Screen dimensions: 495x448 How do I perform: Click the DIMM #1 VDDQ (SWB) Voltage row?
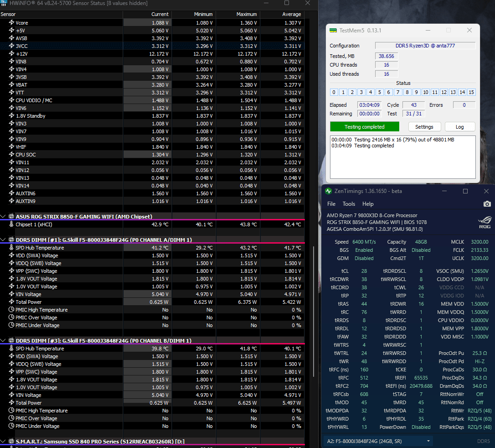[152, 263]
